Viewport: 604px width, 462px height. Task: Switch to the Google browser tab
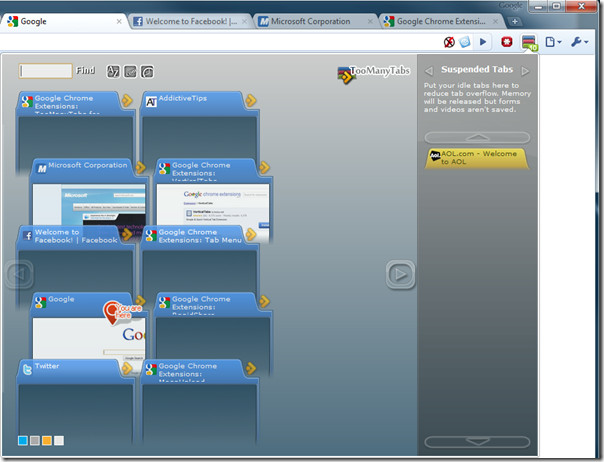(x=64, y=22)
